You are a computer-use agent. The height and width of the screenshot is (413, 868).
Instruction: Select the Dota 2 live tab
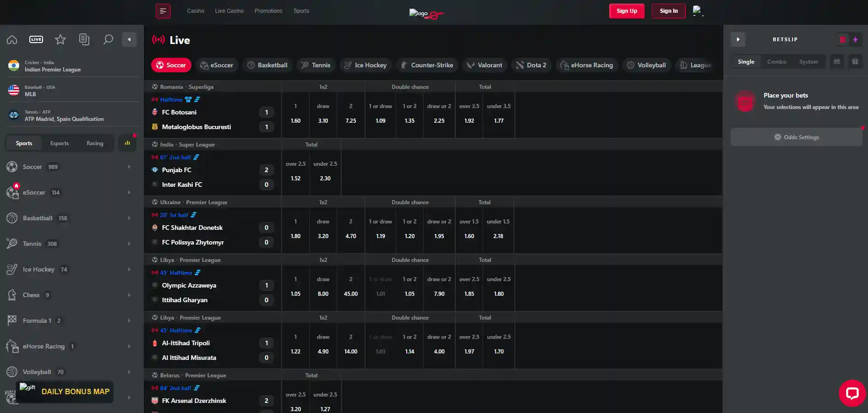531,65
